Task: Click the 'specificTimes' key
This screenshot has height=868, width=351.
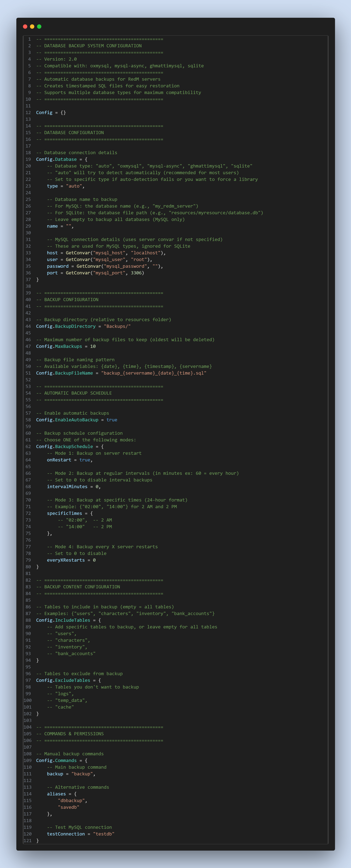Action: (64, 513)
